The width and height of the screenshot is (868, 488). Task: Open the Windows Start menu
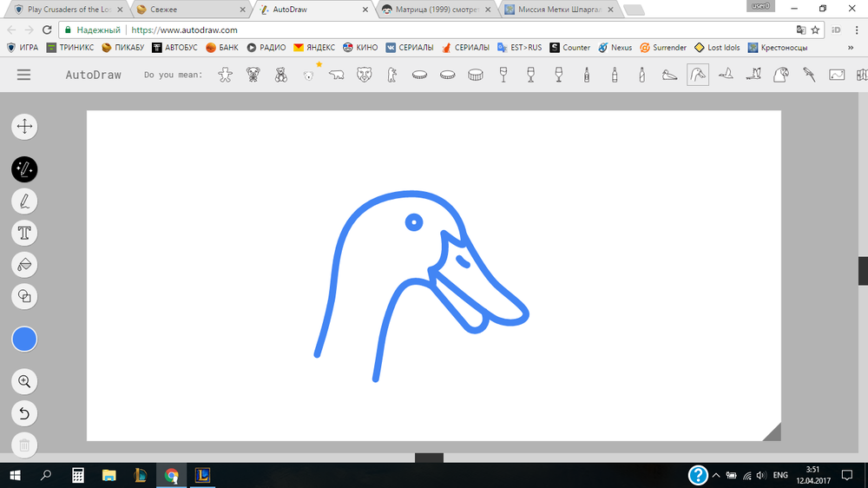[15, 475]
